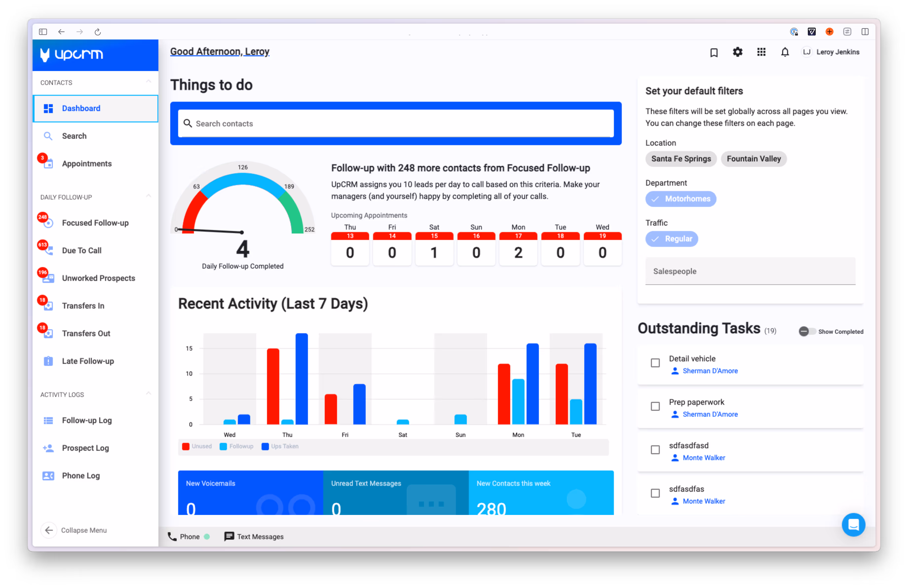Collapse the CONTACTS sidebar section
This screenshot has width=908, height=588.
(x=148, y=82)
